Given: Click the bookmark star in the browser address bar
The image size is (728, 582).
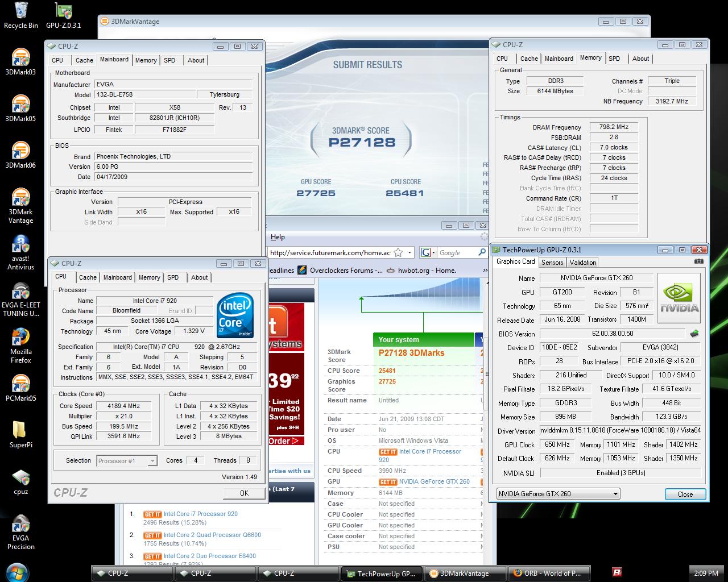Looking at the screenshot, I should (x=399, y=252).
